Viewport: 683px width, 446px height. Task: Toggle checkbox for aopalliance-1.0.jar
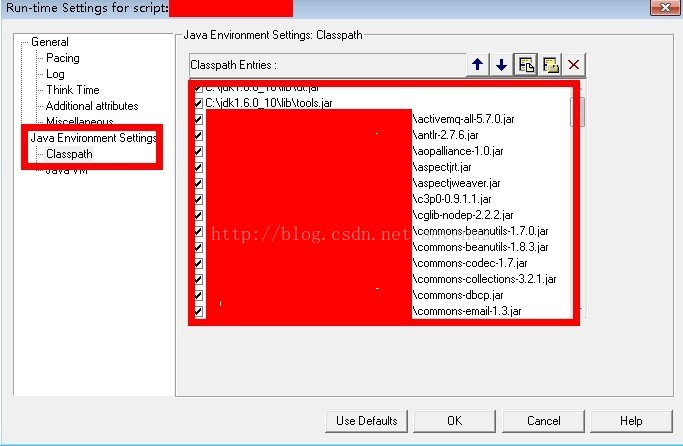[x=199, y=152]
